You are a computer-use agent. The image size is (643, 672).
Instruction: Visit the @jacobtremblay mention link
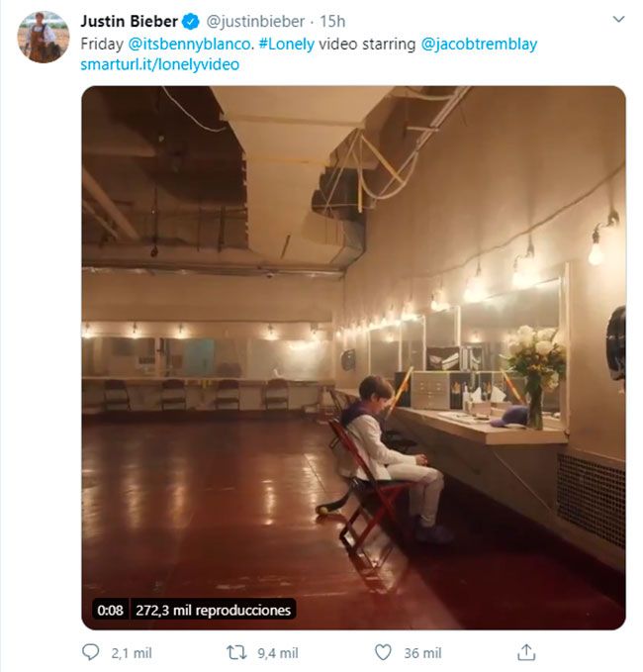click(x=479, y=45)
